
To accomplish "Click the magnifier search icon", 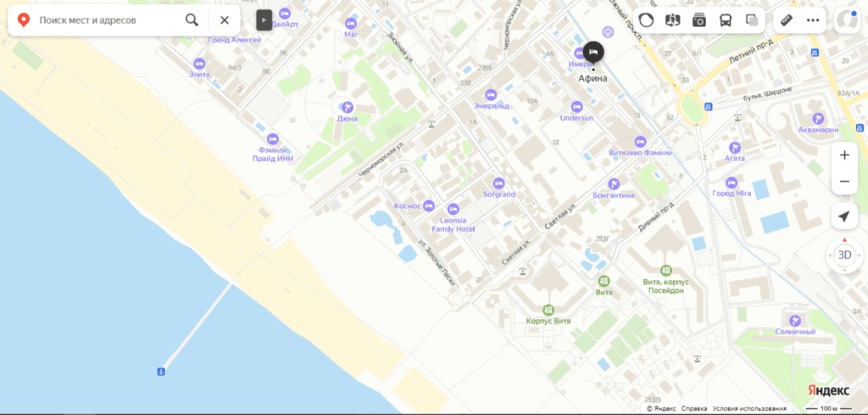I will pos(192,20).
